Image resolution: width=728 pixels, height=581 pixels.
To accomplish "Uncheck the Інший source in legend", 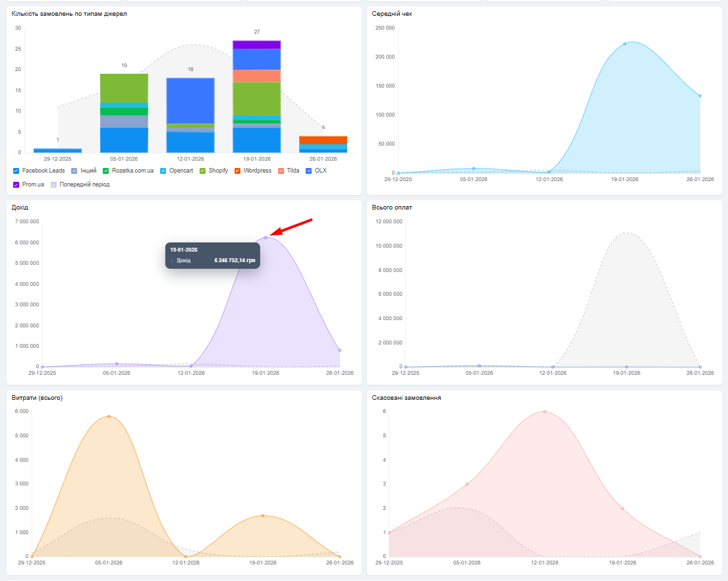I will click(x=74, y=171).
